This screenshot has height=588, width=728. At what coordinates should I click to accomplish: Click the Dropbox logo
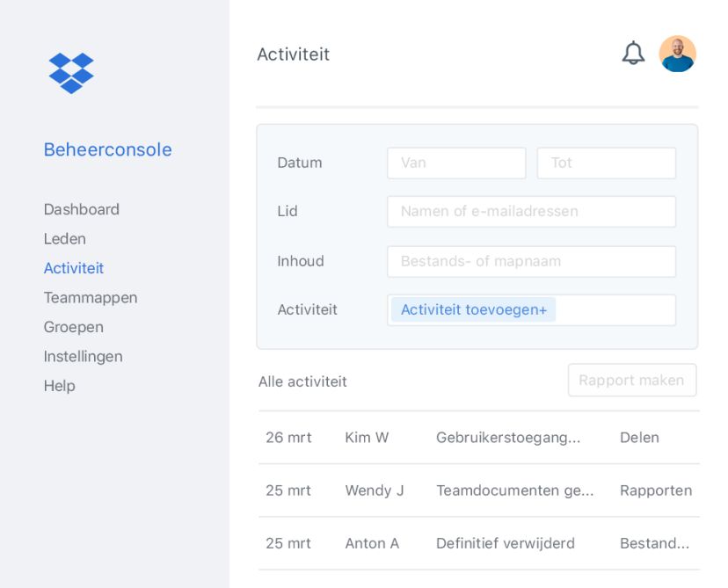[71, 72]
